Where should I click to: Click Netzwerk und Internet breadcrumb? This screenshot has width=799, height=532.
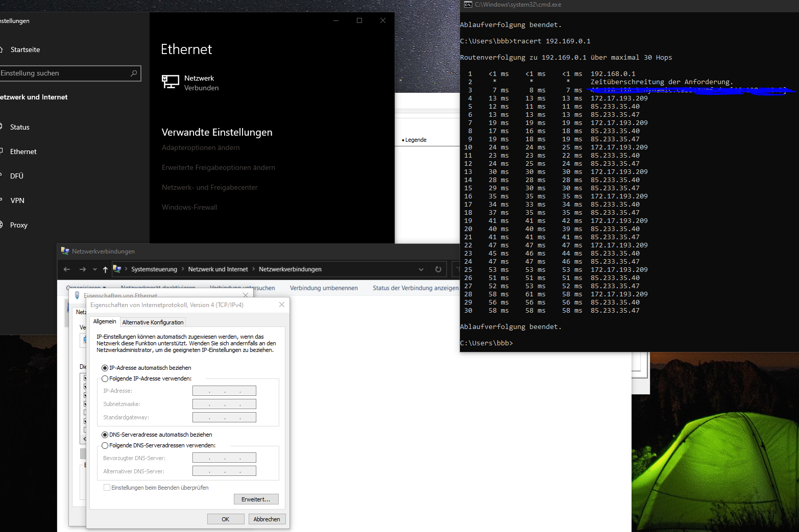[x=218, y=269]
